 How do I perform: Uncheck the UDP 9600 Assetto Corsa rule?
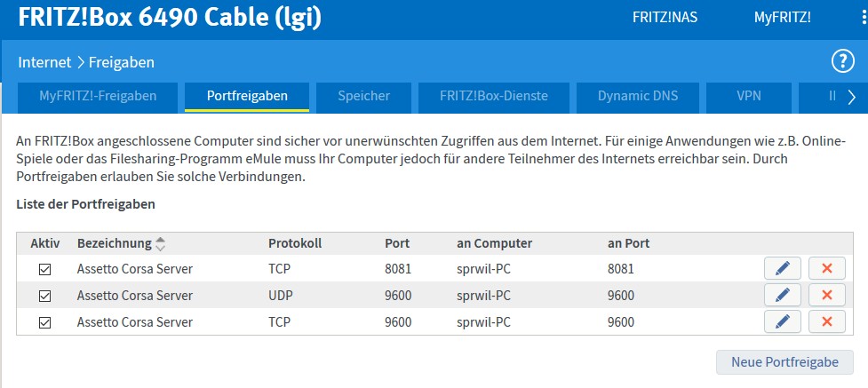click(44, 296)
